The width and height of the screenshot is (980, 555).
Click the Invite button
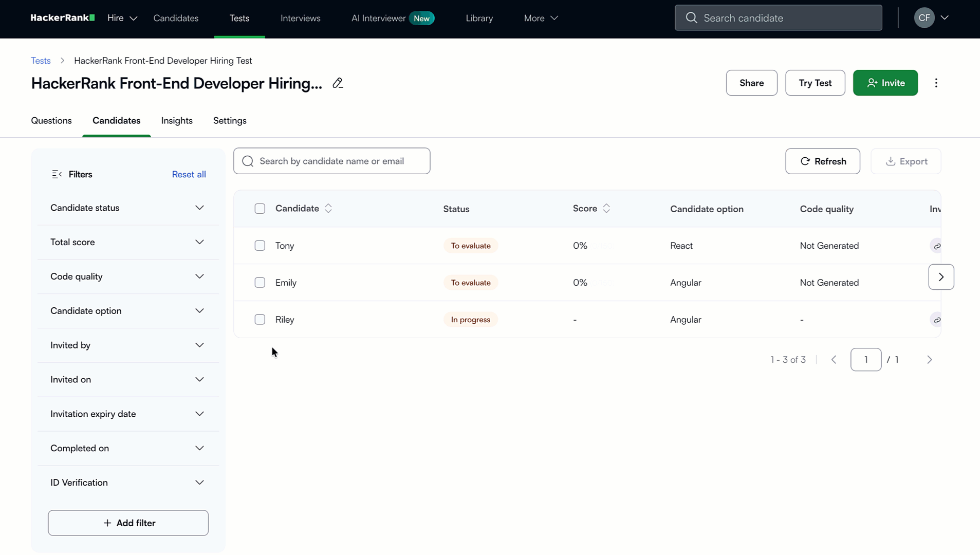point(885,83)
